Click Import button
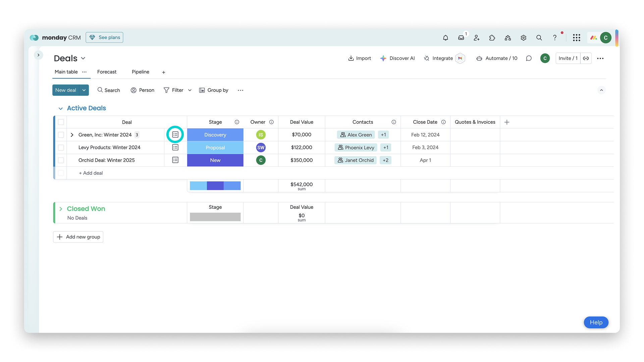Screen dimensions: 644x362 pos(360,58)
